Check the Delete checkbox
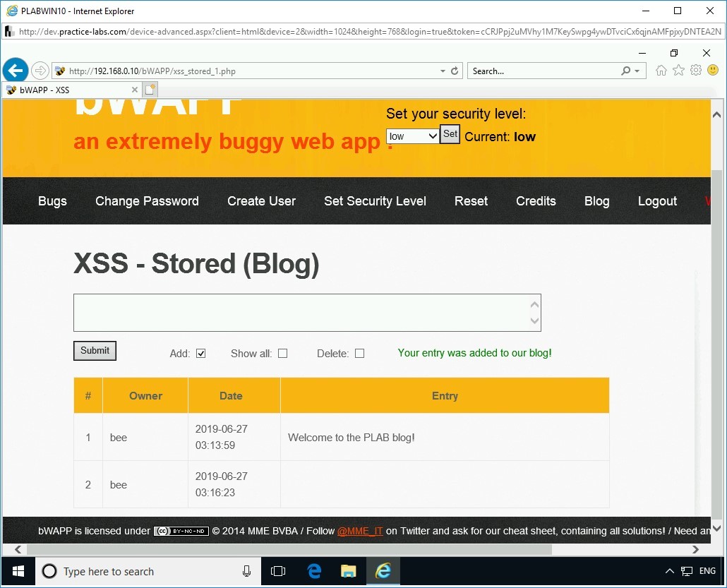Screen dimensions: 727x588 (359, 353)
